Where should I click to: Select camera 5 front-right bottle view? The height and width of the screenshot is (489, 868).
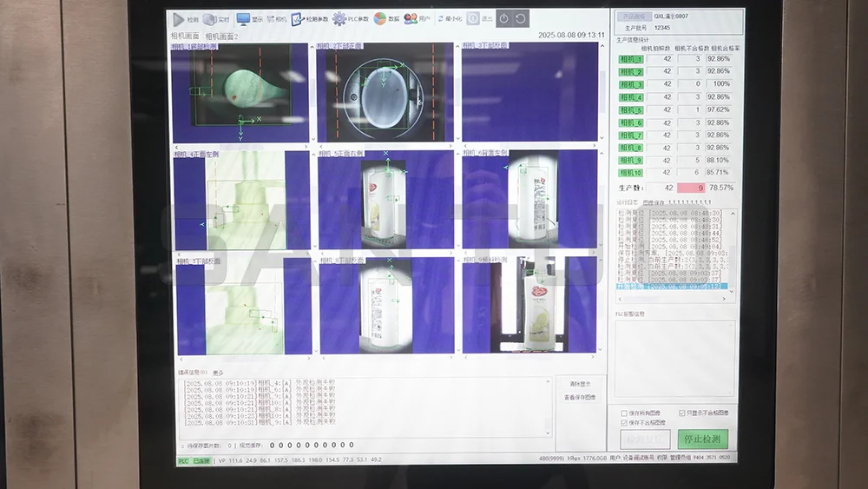pos(385,200)
